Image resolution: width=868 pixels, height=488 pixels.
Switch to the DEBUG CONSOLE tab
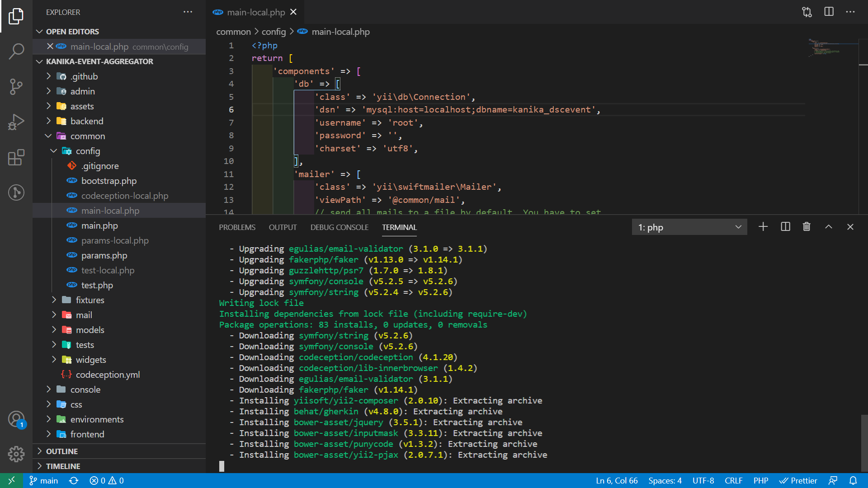click(x=339, y=227)
